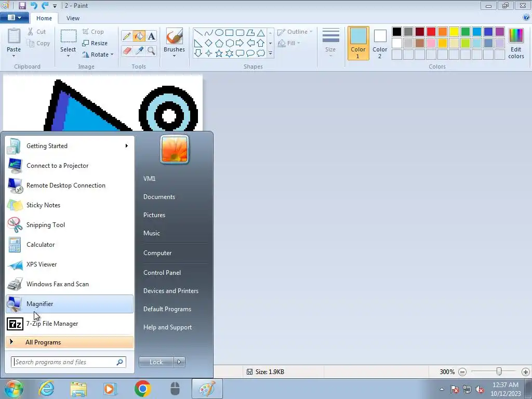Select the Eraser tool

(x=127, y=51)
